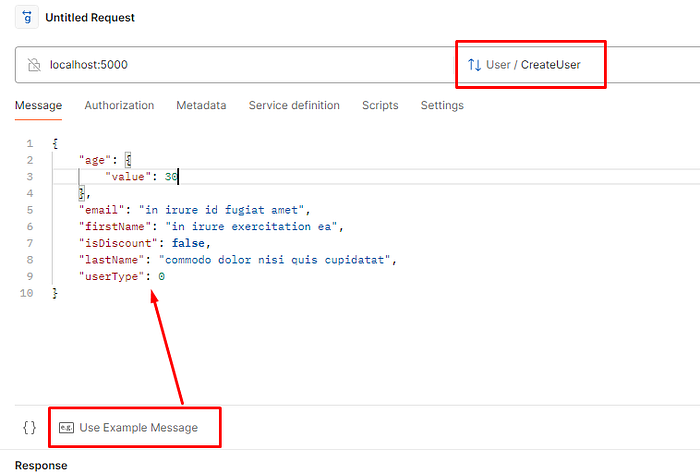Click line number 5 in the gutter
The height and width of the screenshot is (476, 700).
tap(29, 210)
